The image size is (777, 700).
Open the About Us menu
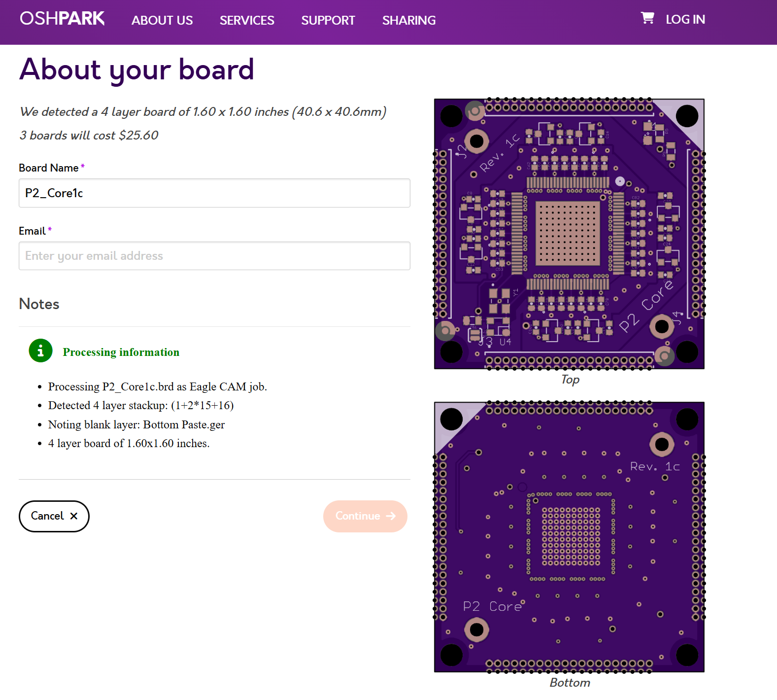[x=162, y=20]
